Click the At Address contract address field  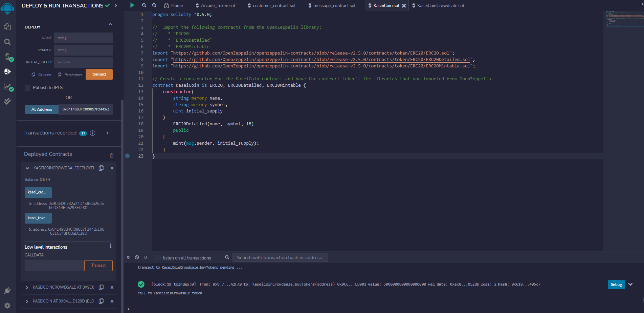86,109
